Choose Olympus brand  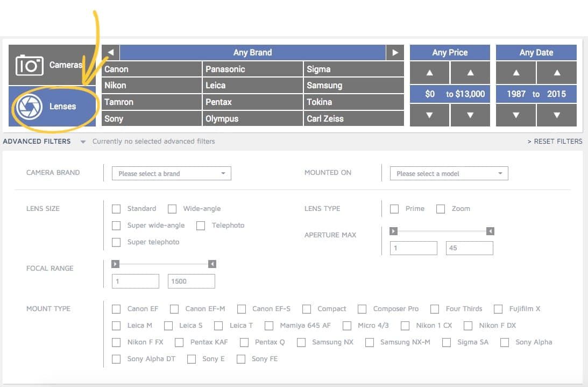(253, 118)
